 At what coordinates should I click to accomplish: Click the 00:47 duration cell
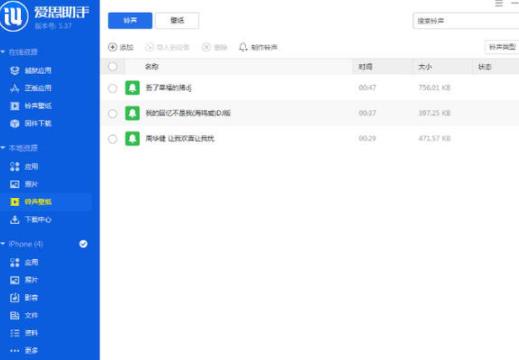(x=367, y=88)
